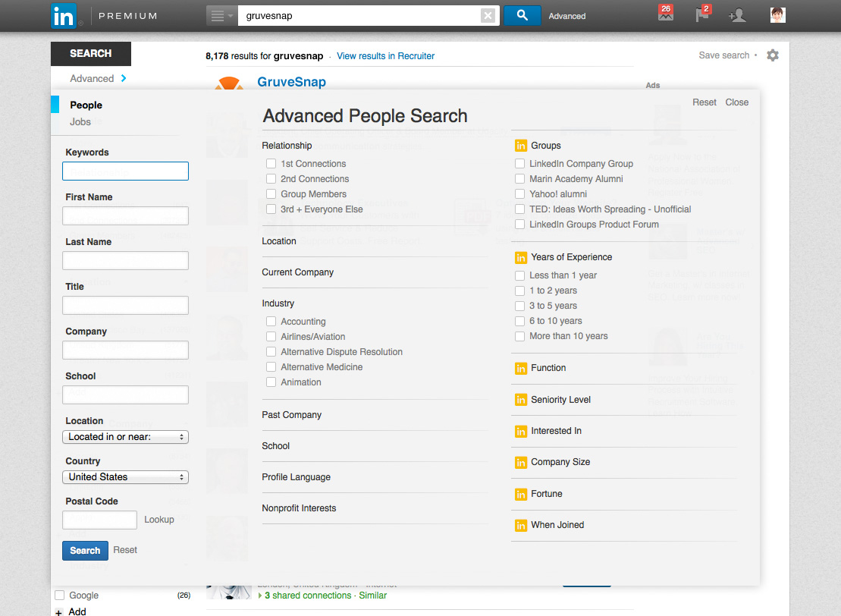Expand the Past Company section
The height and width of the screenshot is (616, 841).
pyautogui.click(x=292, y=415)
